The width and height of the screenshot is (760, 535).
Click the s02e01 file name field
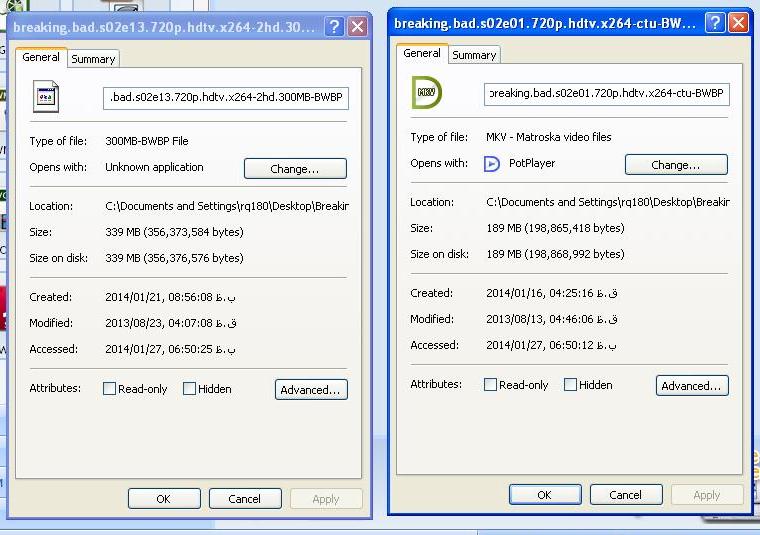click(606, 94)
